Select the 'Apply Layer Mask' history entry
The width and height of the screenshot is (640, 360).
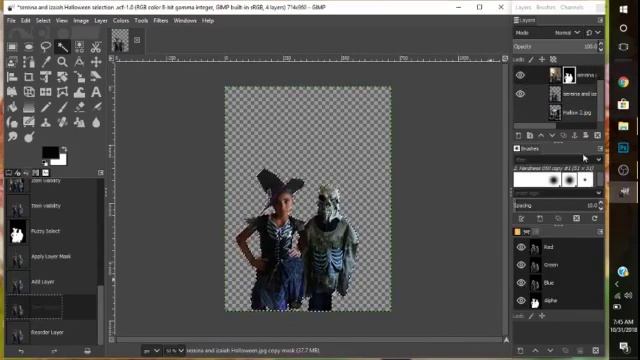[x=51, y=257]
